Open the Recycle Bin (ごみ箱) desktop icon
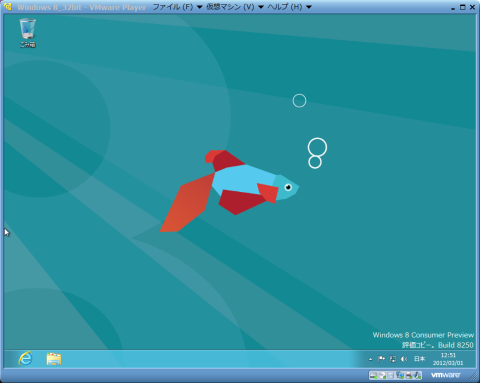Viewport: 480px width, 383px height. coord(27,33)
